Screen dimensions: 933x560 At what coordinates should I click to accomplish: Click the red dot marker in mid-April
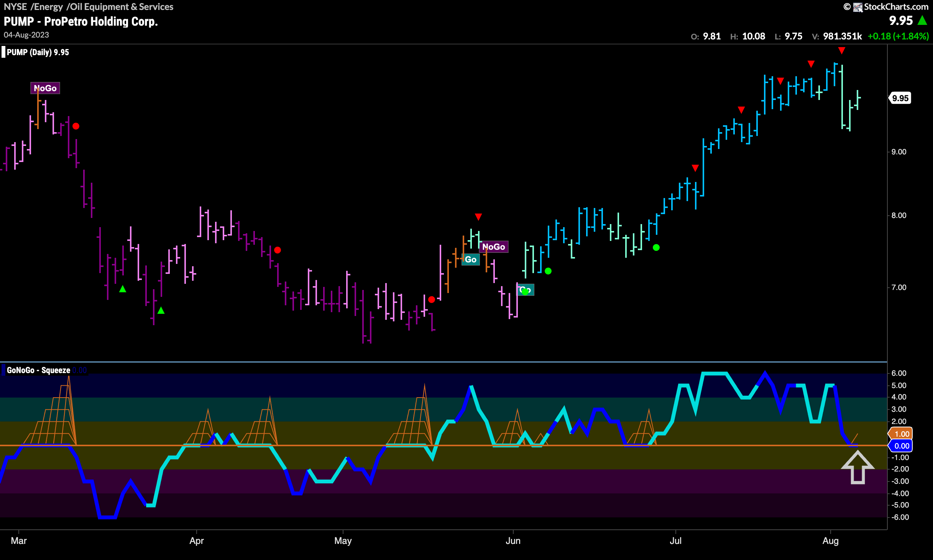tap(278, 250)
